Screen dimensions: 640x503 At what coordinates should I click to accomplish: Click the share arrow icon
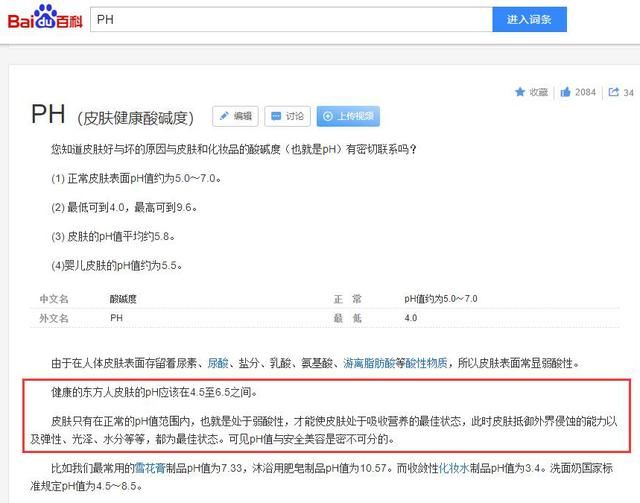pyautogui.click(x=613, y=92)
